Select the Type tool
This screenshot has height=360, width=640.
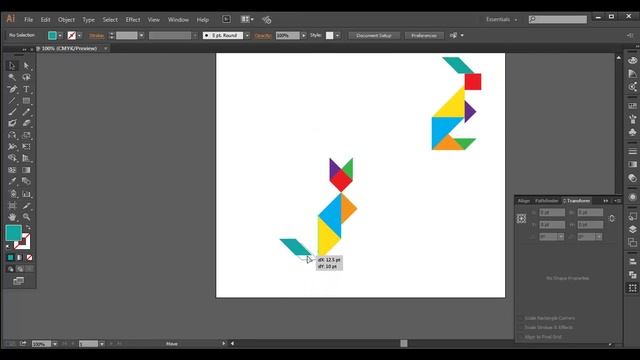[x=26, y=89]
